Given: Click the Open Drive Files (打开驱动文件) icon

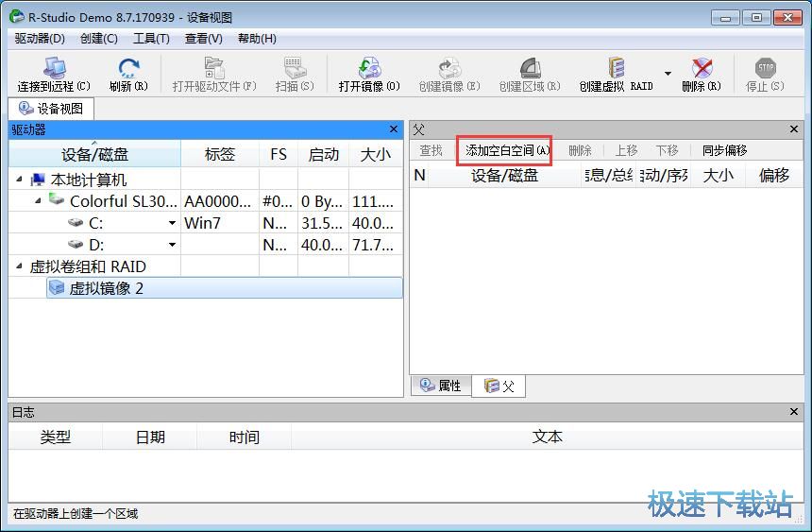Looking at the screenshot, I should 214,68.
